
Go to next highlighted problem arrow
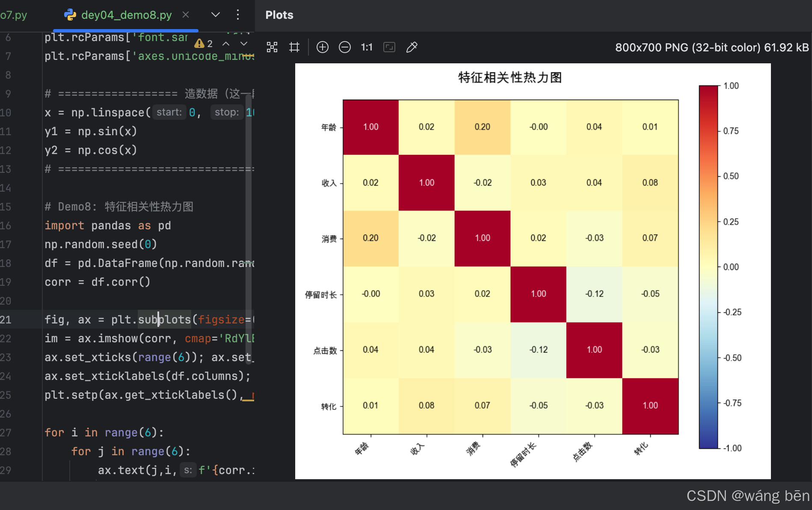pyautogui.click(x=244, y=44)
